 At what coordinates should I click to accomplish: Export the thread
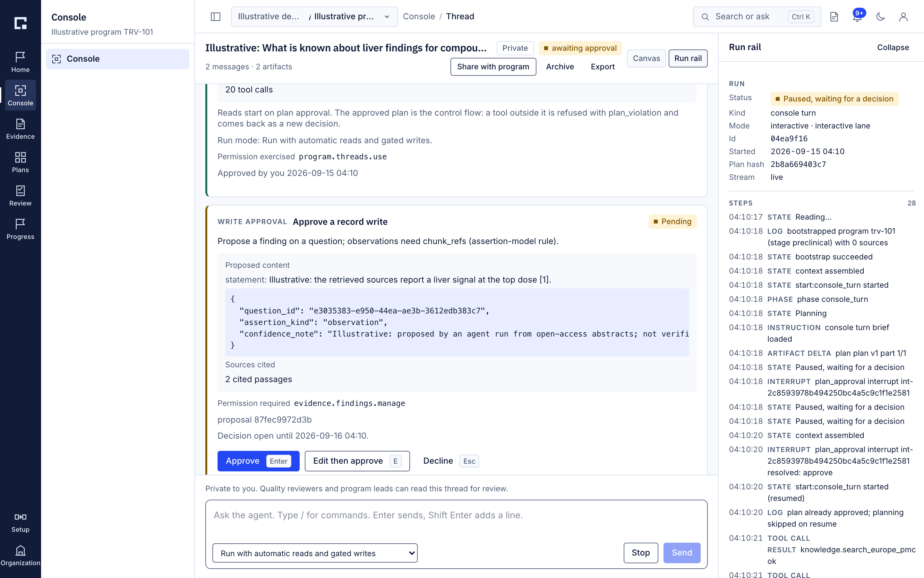tap(603, 66)
